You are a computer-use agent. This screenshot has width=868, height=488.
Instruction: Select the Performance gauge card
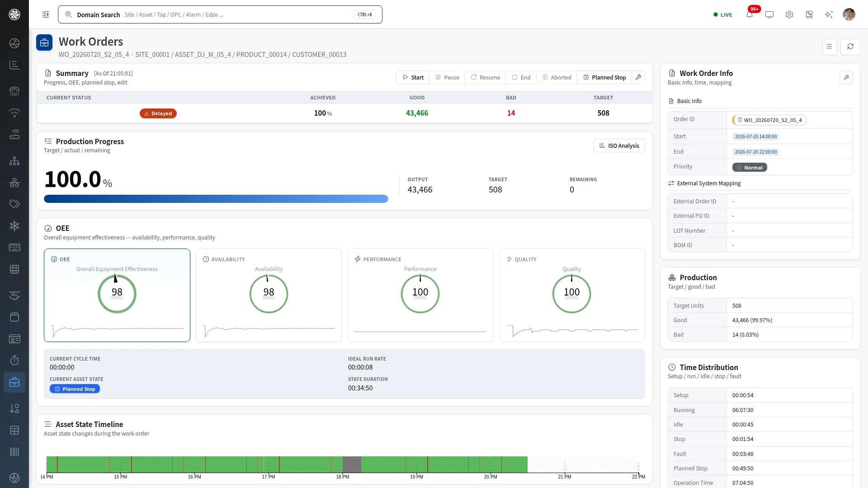click(420, 295)
